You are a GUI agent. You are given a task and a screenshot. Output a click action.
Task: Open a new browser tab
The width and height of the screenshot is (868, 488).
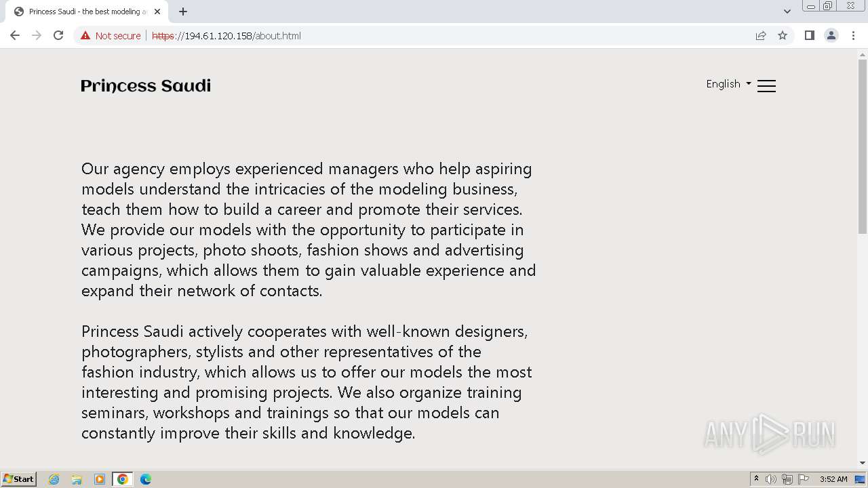tap(183, 12)
